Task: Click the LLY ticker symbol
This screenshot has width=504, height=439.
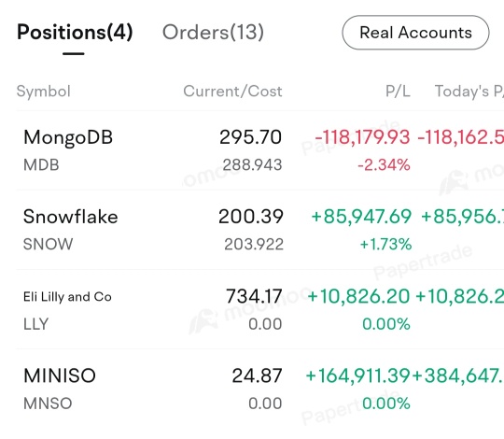Action: point(36,324)
